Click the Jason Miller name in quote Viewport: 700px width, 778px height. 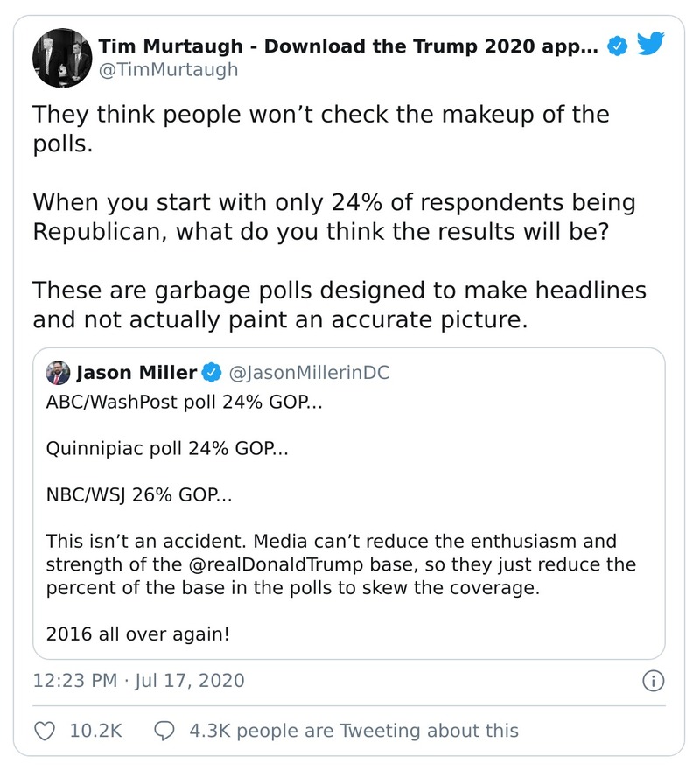[x=136, y=373]
